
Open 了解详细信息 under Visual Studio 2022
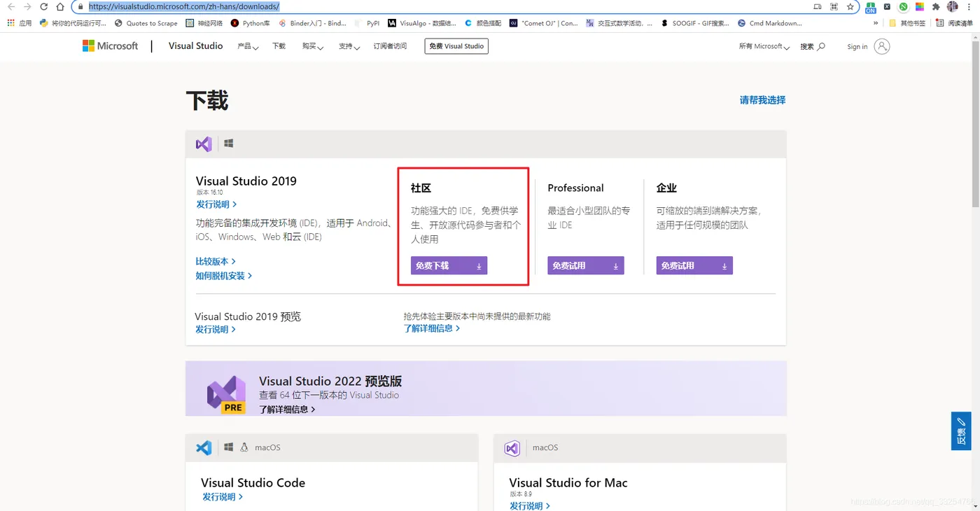point(287,409)
